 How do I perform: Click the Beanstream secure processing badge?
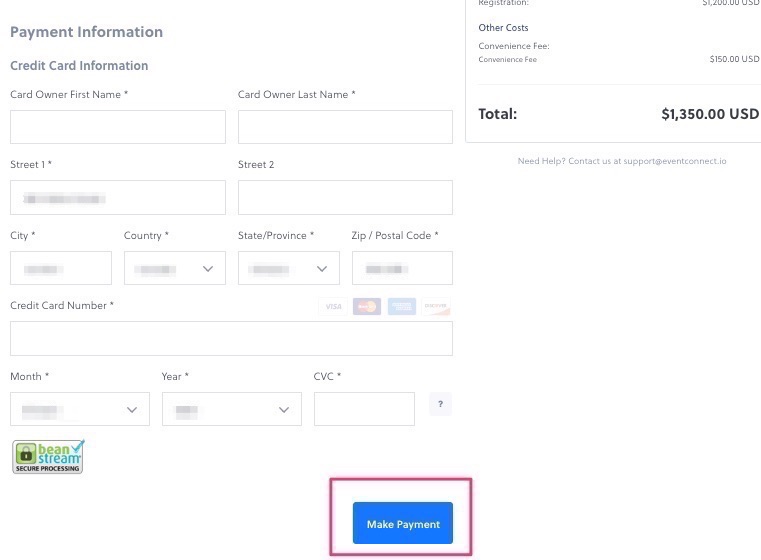click(x=48, y=456)
